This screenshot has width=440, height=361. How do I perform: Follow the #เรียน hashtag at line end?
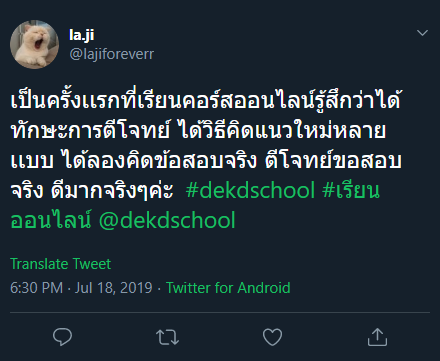point(351,190)
